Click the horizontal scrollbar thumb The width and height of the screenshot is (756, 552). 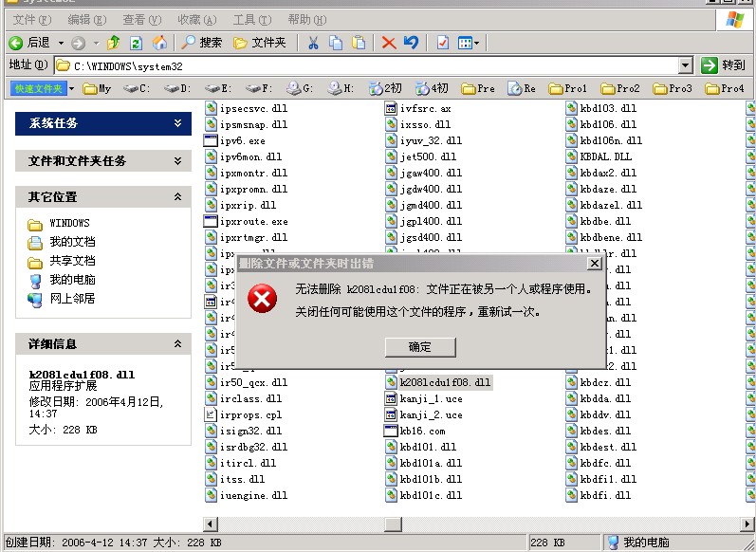pos(394,524)
